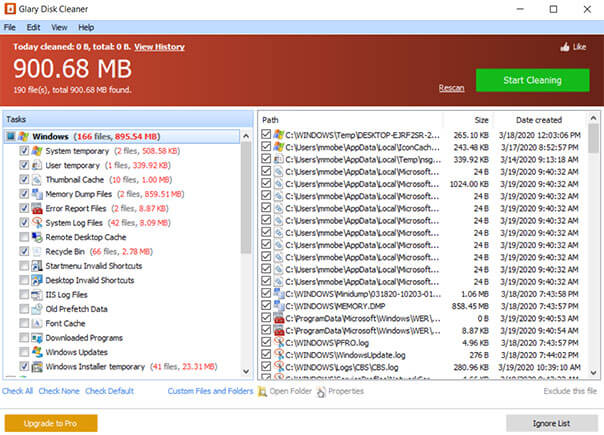Click the file list scrollbar thumb
This screenshot has width=604, height=435.
[x=593, y=138]
